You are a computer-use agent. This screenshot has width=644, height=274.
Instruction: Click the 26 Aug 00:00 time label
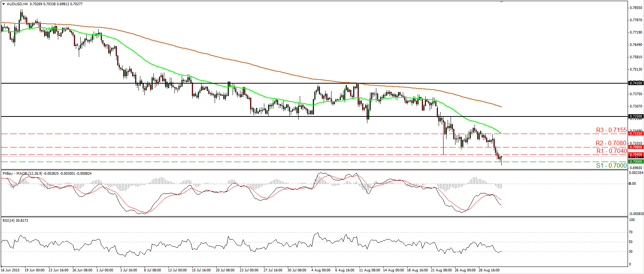pos(465,270)
